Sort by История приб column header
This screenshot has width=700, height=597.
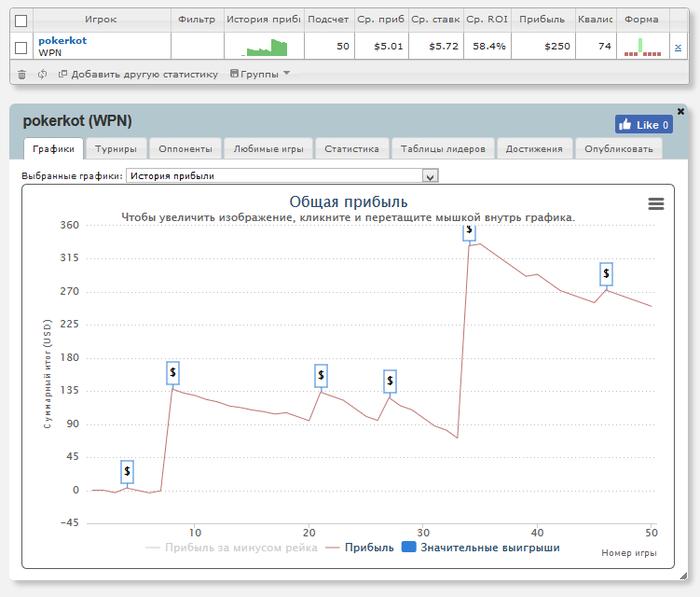point(263,20)
